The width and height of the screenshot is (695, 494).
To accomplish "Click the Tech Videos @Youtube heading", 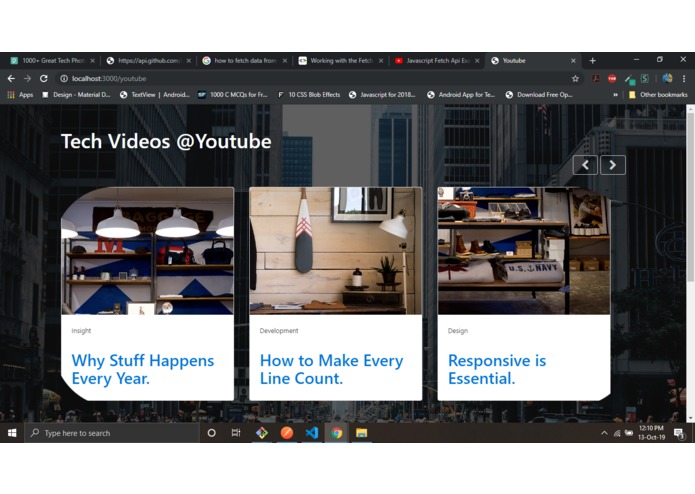I will click(166, 142).
